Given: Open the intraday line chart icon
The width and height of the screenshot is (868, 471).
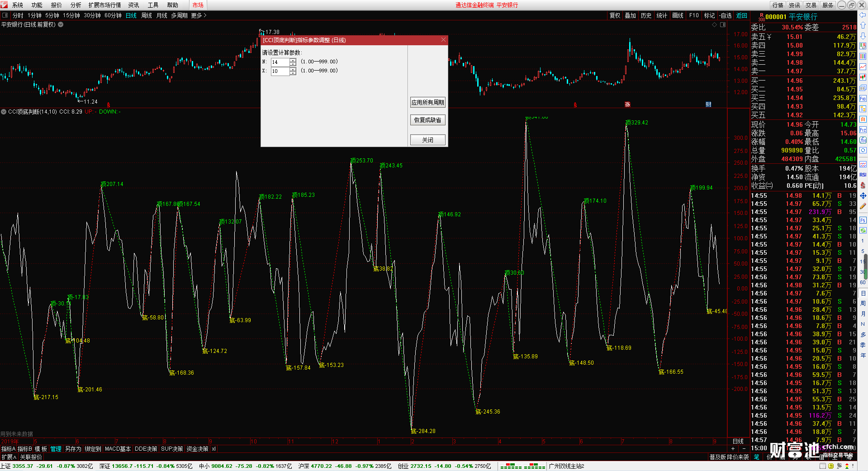Looking at the screenshot, I should point(863,67).
